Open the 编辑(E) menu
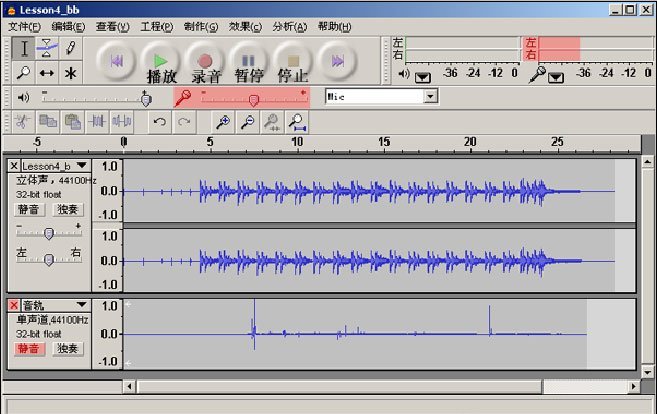The width and height of the screenshot is (657, 414). tap(68, 27)
